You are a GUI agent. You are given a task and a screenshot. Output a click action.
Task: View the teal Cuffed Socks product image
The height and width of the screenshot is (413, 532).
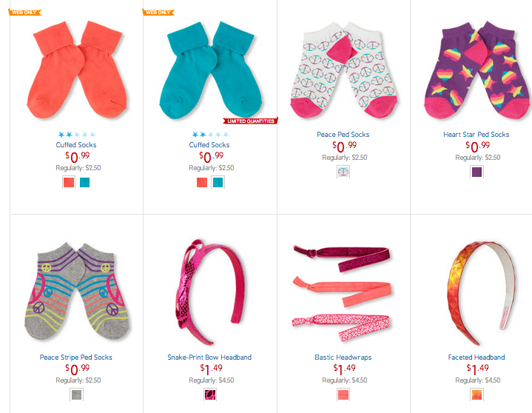point(210,70)
